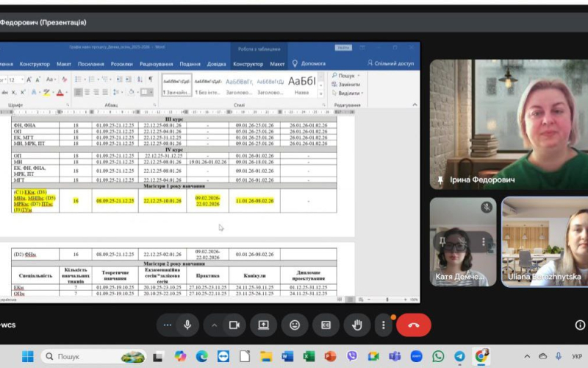The image size is (588, 368).
Task: Open the Пошук dropdown in Word ribbon
Action: coord(347,76)
